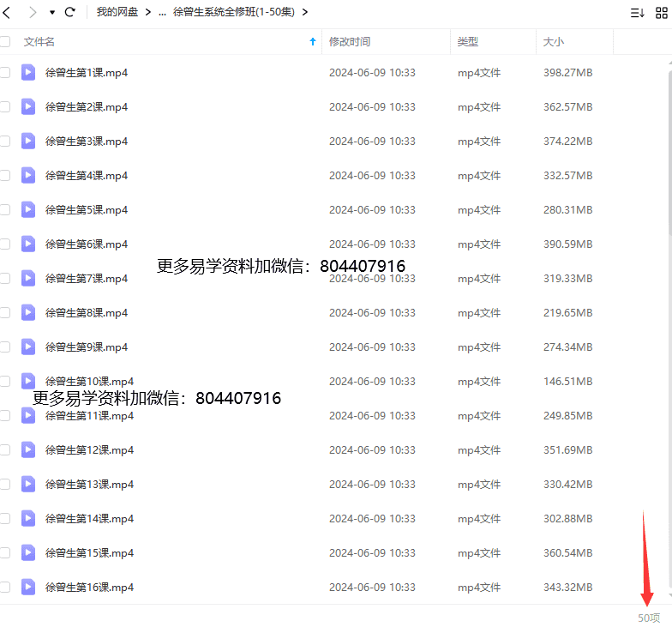Click 徐曾生系统全修班(1-50集) breadcrumb folder
The width and height of the screenshot is (672, 627).
235,12
